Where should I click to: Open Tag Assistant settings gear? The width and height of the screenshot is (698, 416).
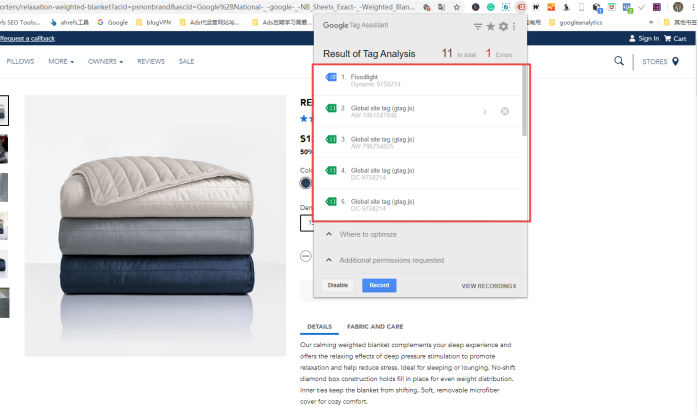pyautogui.click(x=503, y=27)
